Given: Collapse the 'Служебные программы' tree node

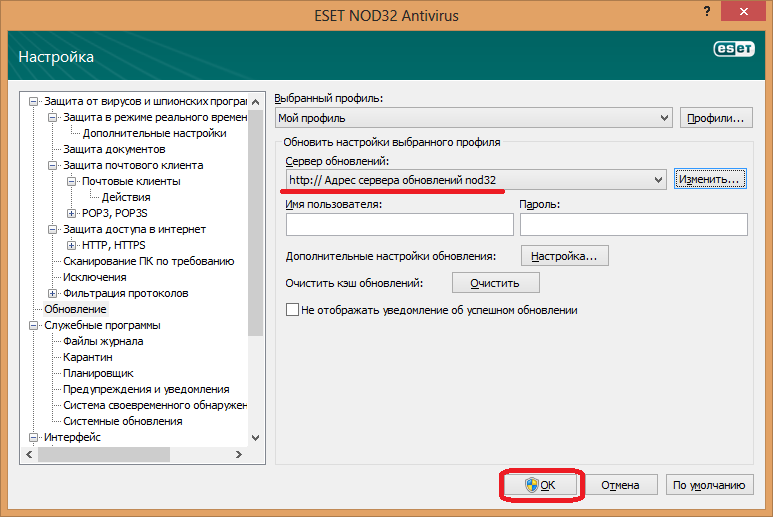Looking at the screenshot, I should pos(34,325).
